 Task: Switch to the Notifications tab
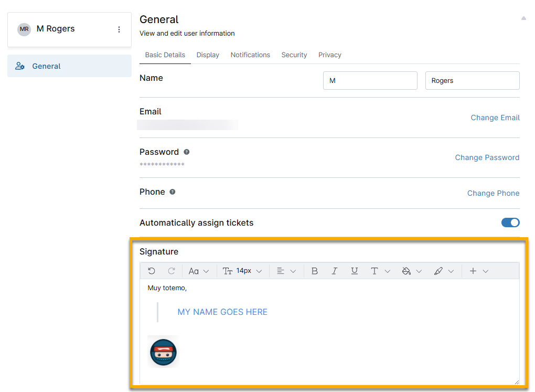250,55
